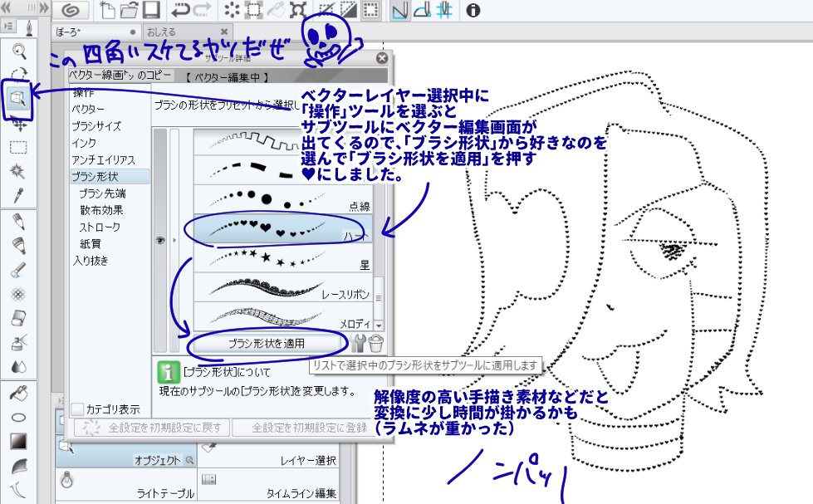Click the Scale/Rotate transform toolbar icon
Screen dimensions: 813x504
pos(298,10)
